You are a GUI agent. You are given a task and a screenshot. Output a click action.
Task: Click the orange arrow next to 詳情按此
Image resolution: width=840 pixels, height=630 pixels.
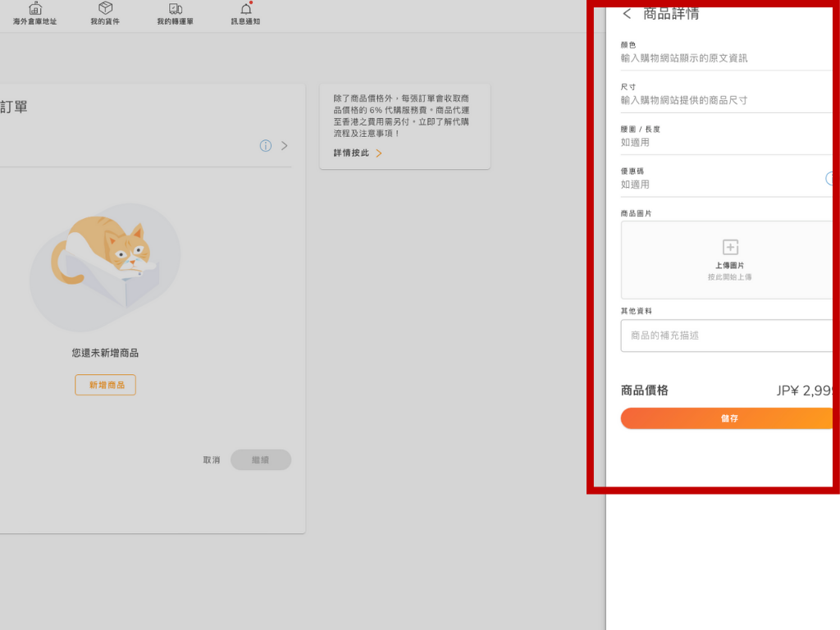(379, 153)
